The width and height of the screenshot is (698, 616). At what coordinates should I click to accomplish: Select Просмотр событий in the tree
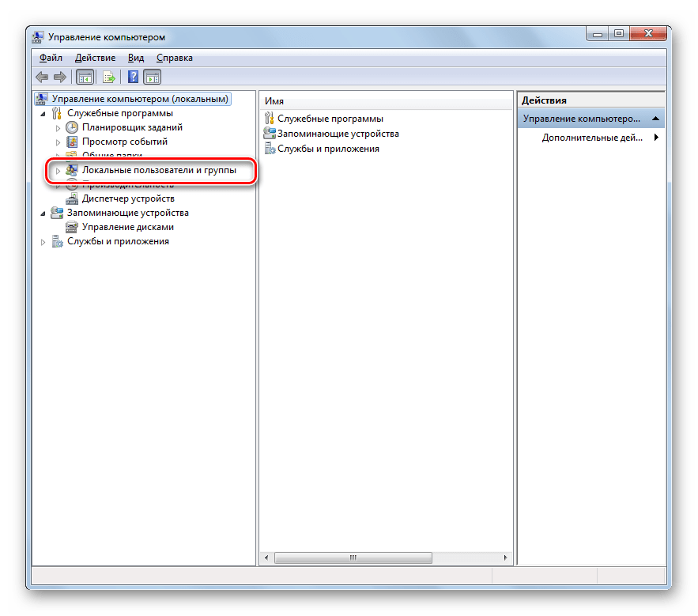click(125, 142)
